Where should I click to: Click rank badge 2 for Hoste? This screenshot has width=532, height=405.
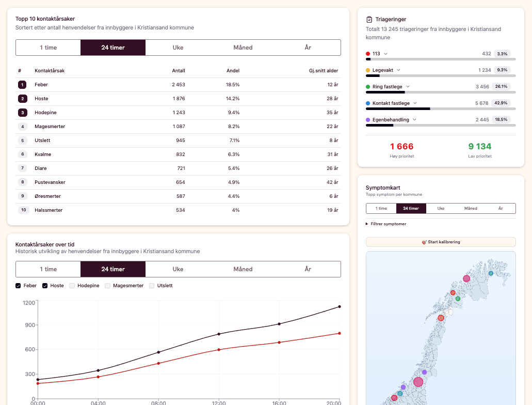click(x=22, y=99)
